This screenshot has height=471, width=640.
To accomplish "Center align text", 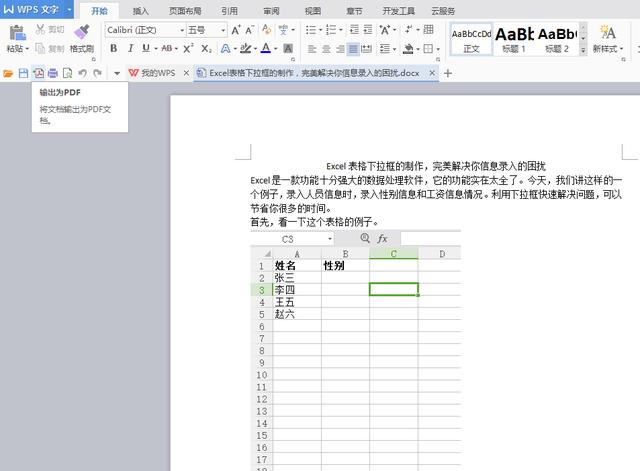I will (326, 49).
